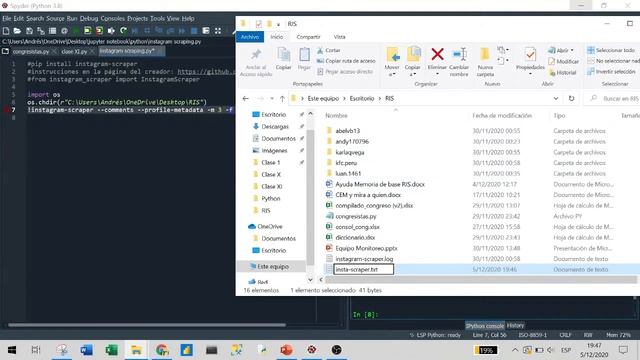
Task: Open the Debug menu in Spyder
Action: [x=89, y=18]
